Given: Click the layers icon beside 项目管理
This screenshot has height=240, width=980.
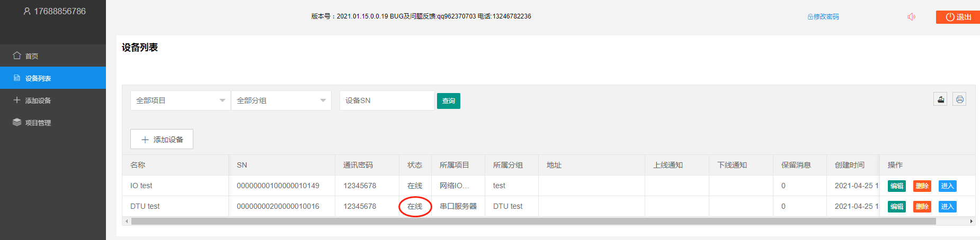Looking at the screenshot, I should (x=17, y=122).
